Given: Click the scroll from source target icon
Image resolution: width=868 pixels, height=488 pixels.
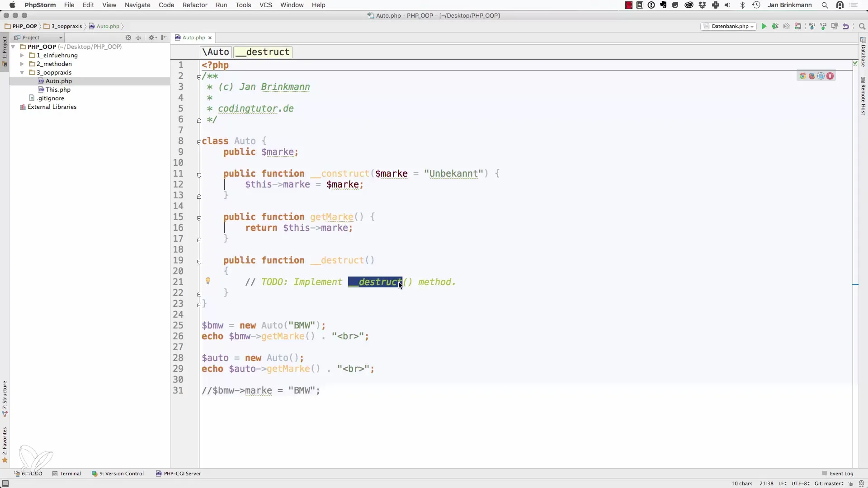Looking at the screenshot, I should (x=128, y=38).
